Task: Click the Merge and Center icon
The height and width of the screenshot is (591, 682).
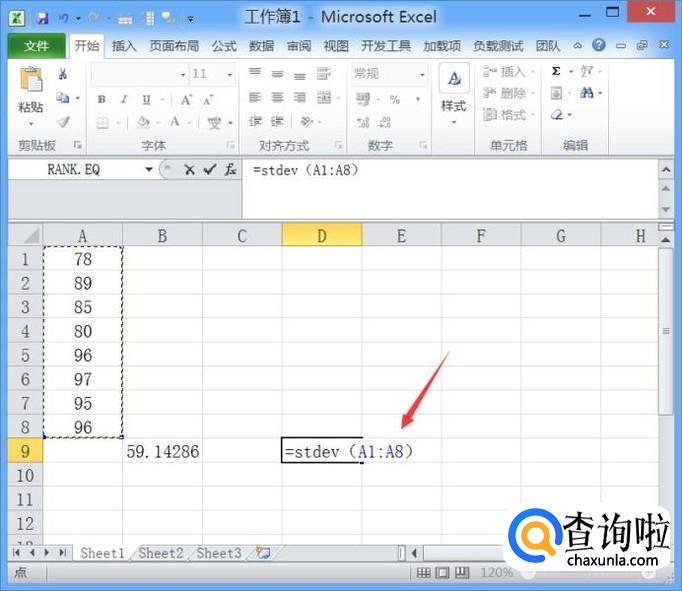Action: click(x=324, y=98)
